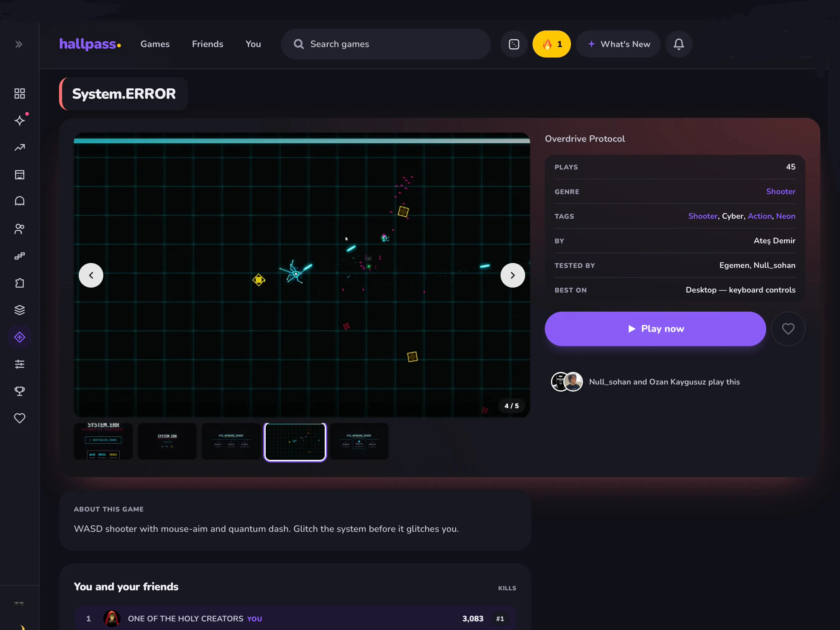Click the ONE OF THE HOLY CREATORS row
The width and height of the screenshot is (840, 630).
point(295,618)
